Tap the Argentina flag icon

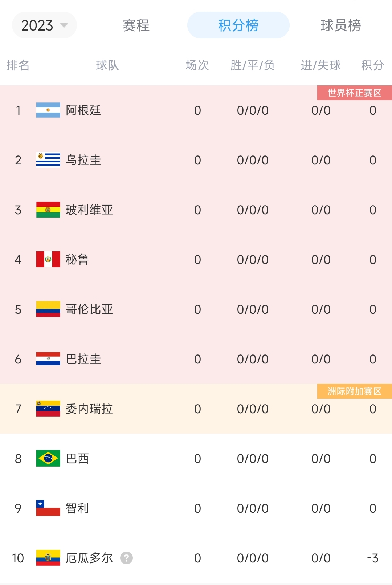(x=48, y=110)
